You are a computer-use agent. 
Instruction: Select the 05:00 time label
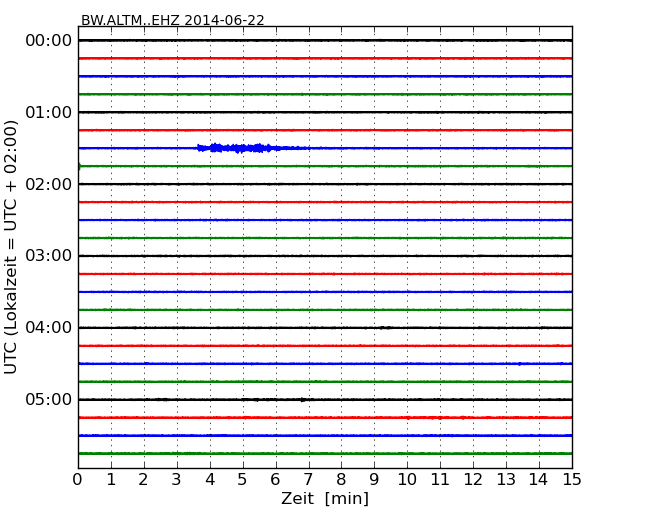point(49,399)
